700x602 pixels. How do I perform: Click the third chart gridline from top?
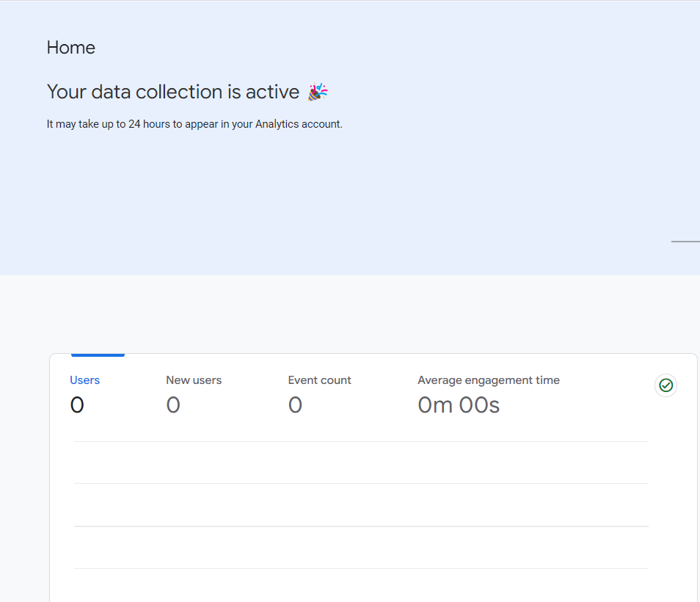pyautogui.click(x=361, y=526)
